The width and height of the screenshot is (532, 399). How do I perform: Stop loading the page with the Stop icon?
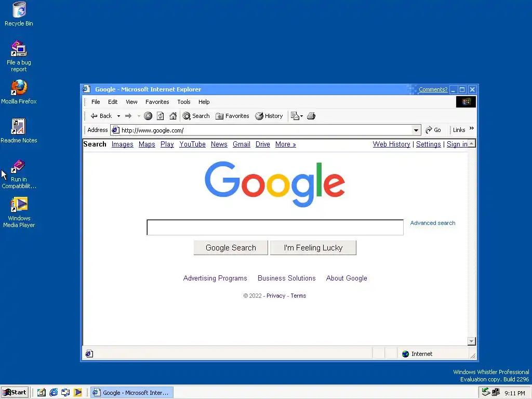pyautogui.click(x=148, y=116)
